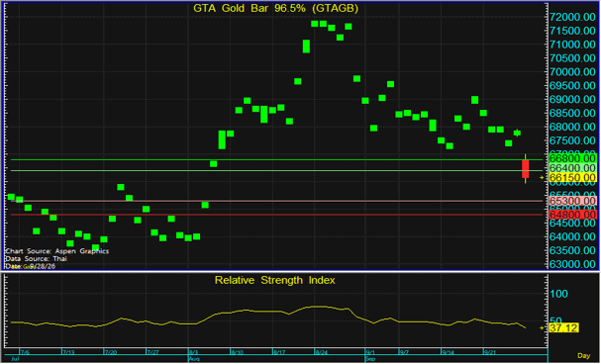Click the yellow 66150.00 last price tag
The image size is (601, 364).
coord(572,178)
